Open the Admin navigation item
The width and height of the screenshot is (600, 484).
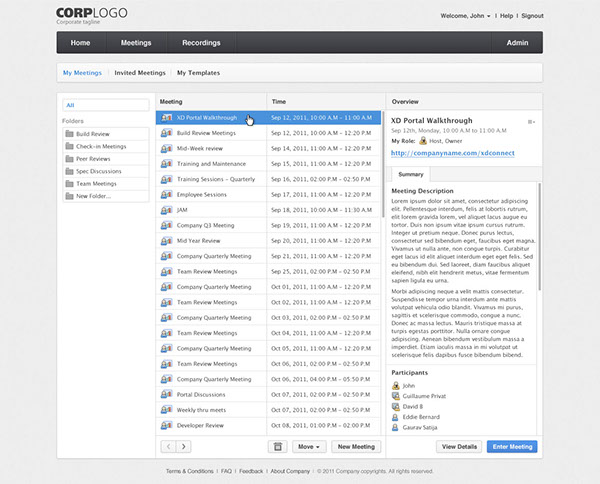pos(517,42)
